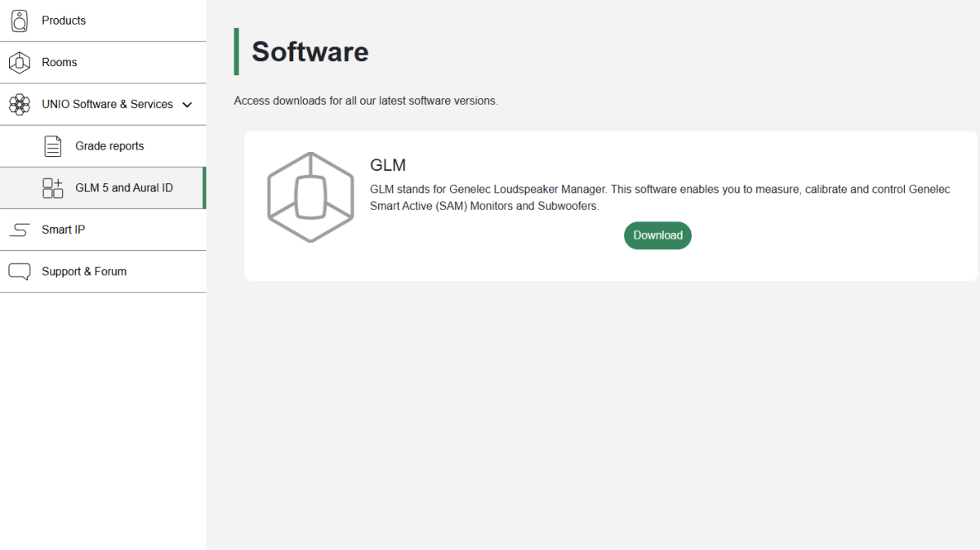
Task: Download the GLM software
Action: point(657,235)
